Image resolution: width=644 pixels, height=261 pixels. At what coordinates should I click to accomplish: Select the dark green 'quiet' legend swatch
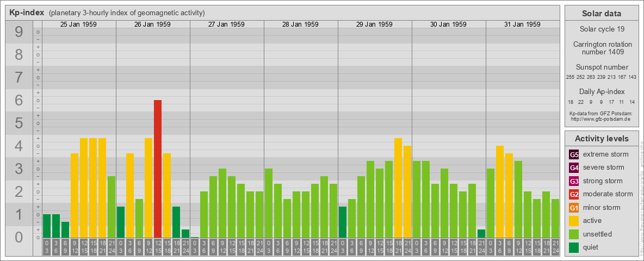[x=574, y=247]
